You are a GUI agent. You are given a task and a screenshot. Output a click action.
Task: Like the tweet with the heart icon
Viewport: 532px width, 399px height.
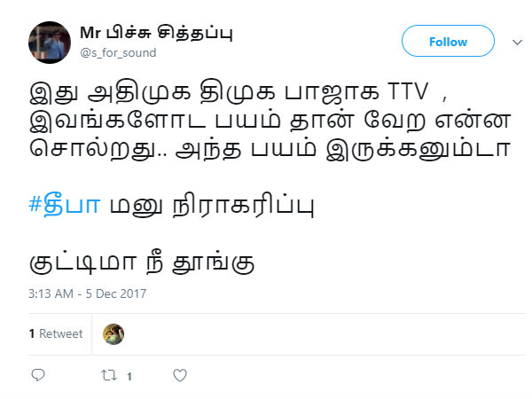click(x=180, y=375)
